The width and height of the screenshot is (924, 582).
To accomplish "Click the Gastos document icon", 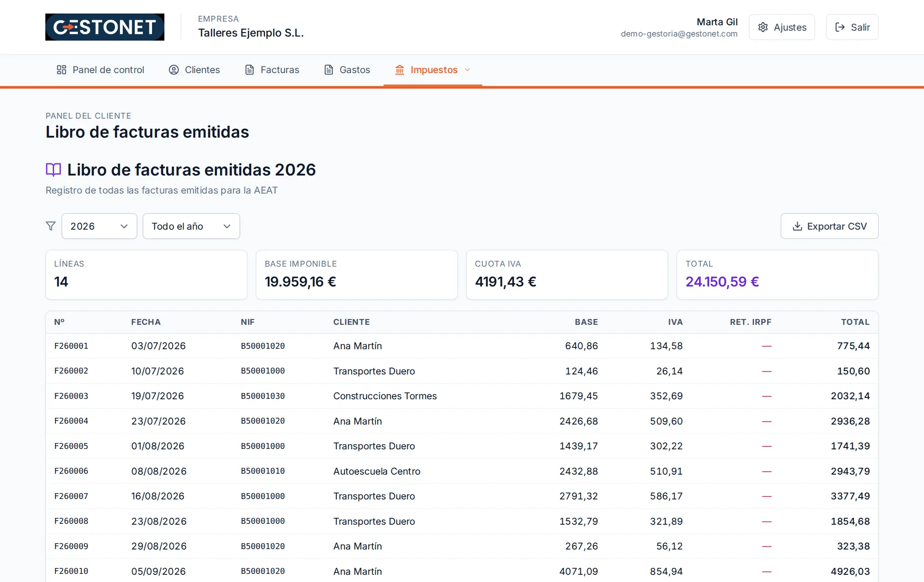I will click(329, 70).
